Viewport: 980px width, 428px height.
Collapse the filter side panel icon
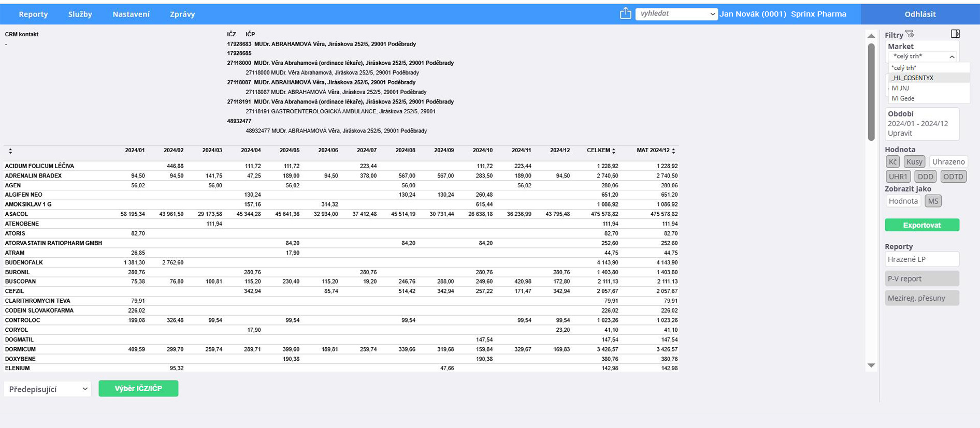955,34
